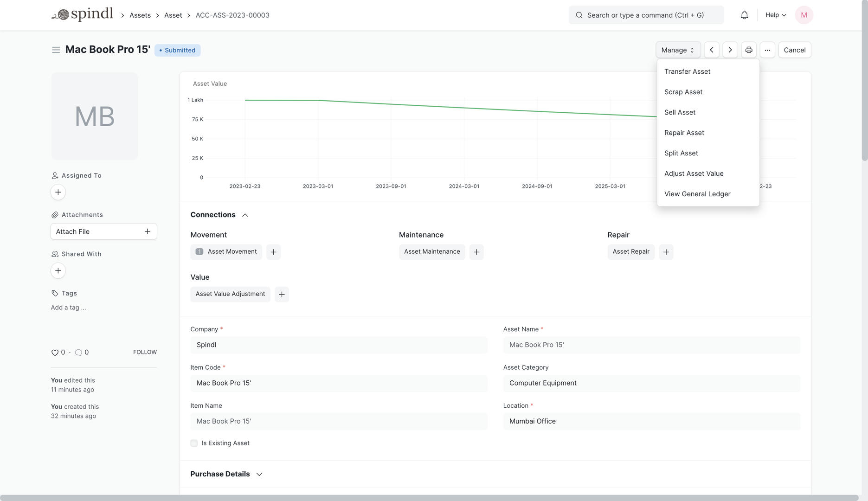Create new Asset Movement with plus

(273, 252)
